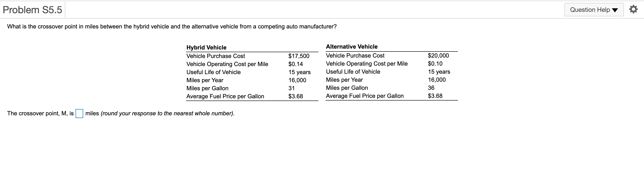Click the crossover point question text
The height and width of the screenshot is (193, 644).
172,27
